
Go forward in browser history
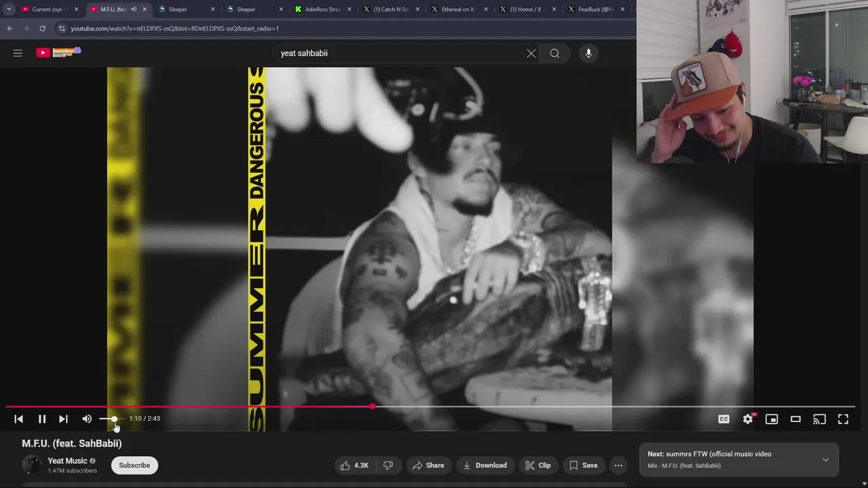point(26,28)
